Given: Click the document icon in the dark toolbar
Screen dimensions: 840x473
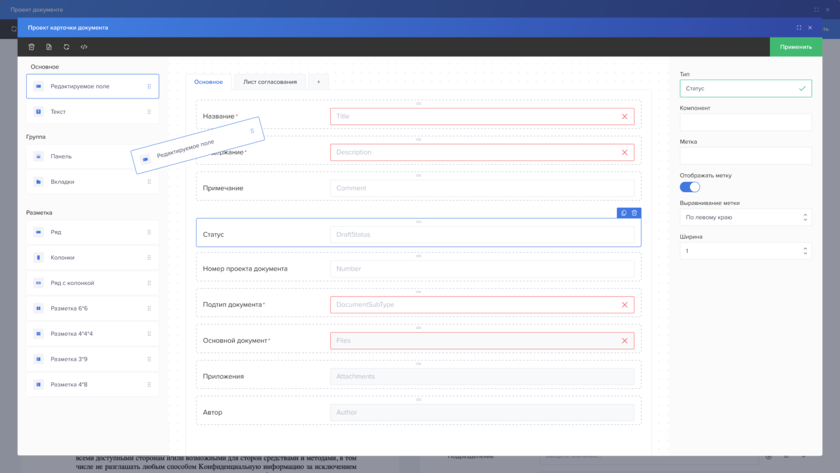Looking at the screenshot, I should [x=49, y=47].
